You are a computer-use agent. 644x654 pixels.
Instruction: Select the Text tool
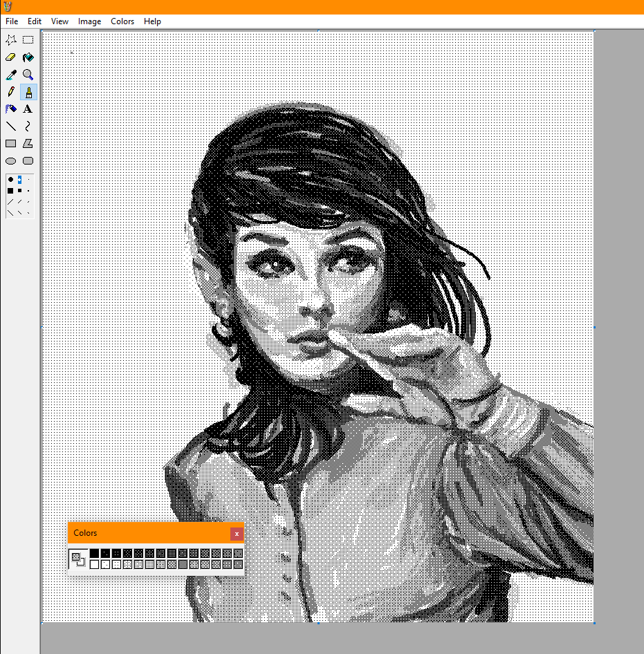(x=28, y=109)
